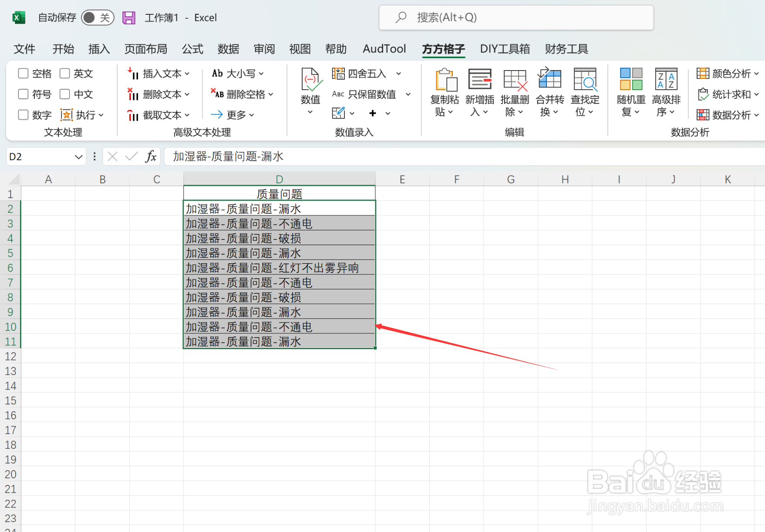Click the 插入文本 insert text icon

point(133,73)
